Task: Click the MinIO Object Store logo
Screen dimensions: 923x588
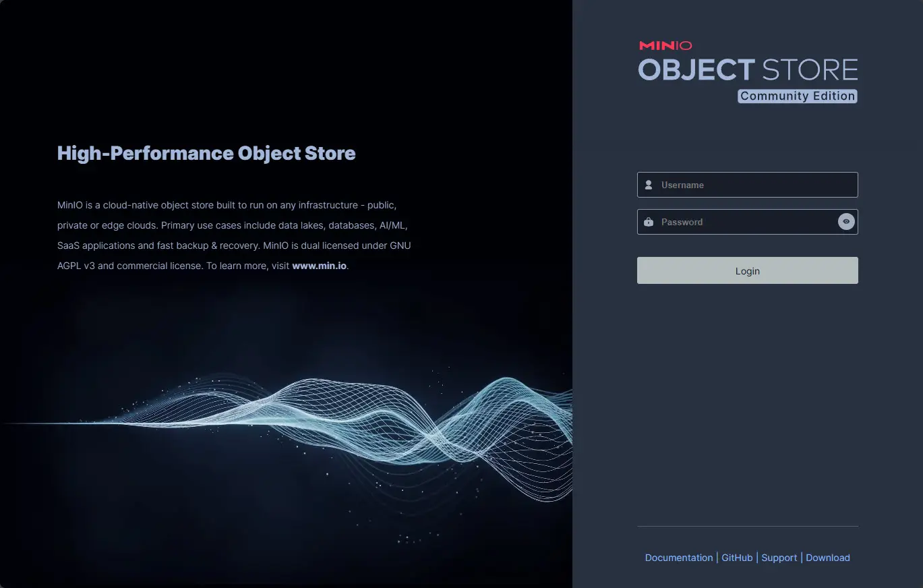Action: [x=748, y=71]
